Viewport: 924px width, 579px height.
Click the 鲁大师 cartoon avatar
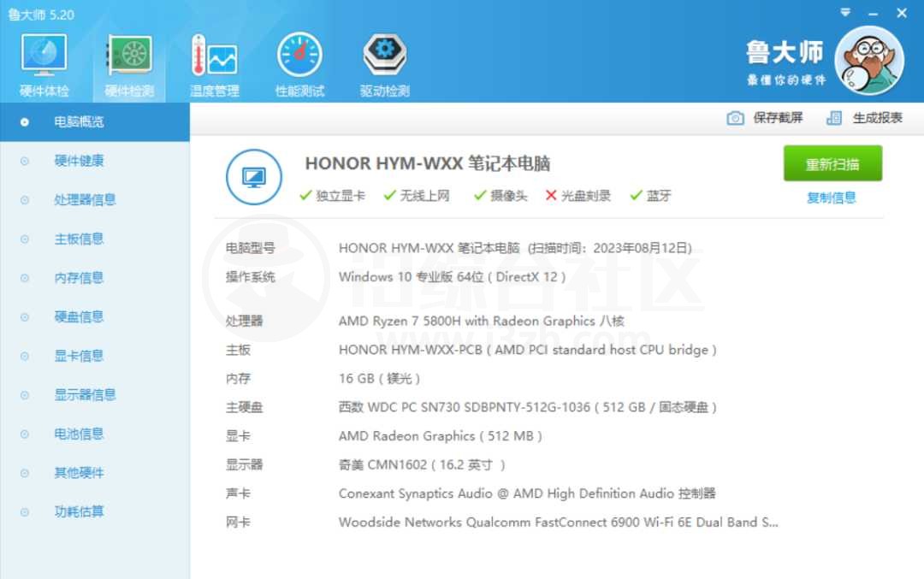coord(869,61)
